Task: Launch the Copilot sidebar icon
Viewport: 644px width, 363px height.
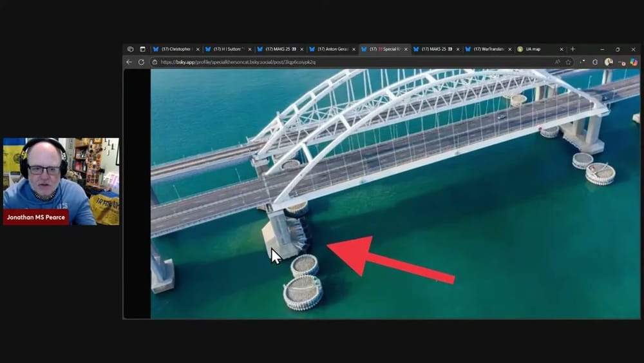Action: 634,62
